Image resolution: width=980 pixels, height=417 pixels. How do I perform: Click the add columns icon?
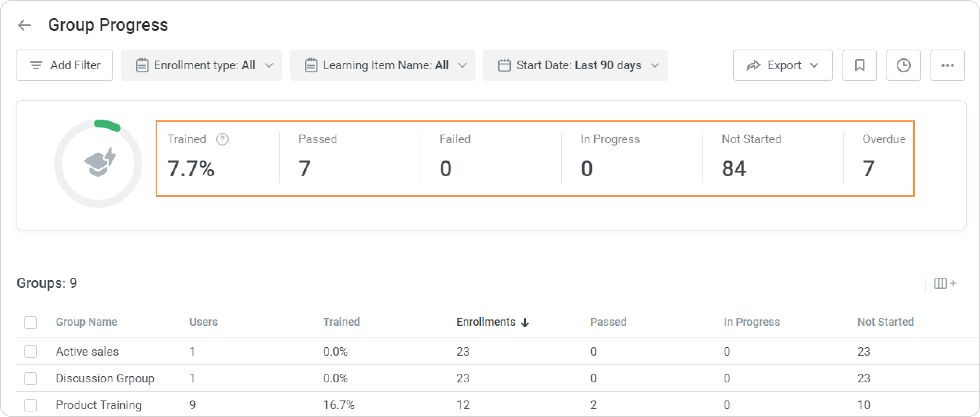(x=945, y=283)
